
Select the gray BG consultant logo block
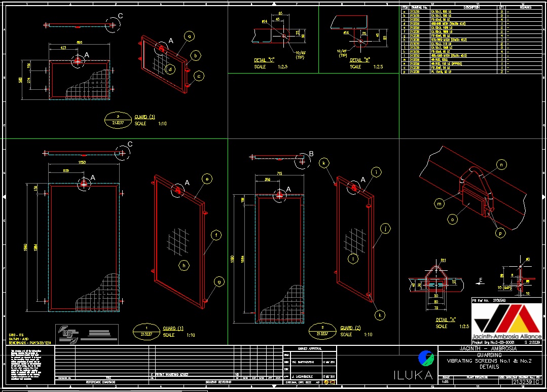point(86,333)
